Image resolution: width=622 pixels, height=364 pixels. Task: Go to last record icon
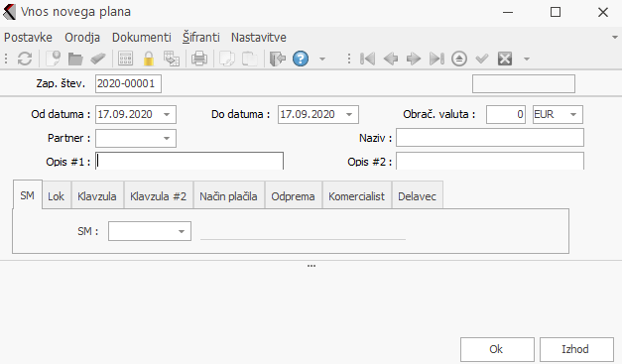coord(436,60)
